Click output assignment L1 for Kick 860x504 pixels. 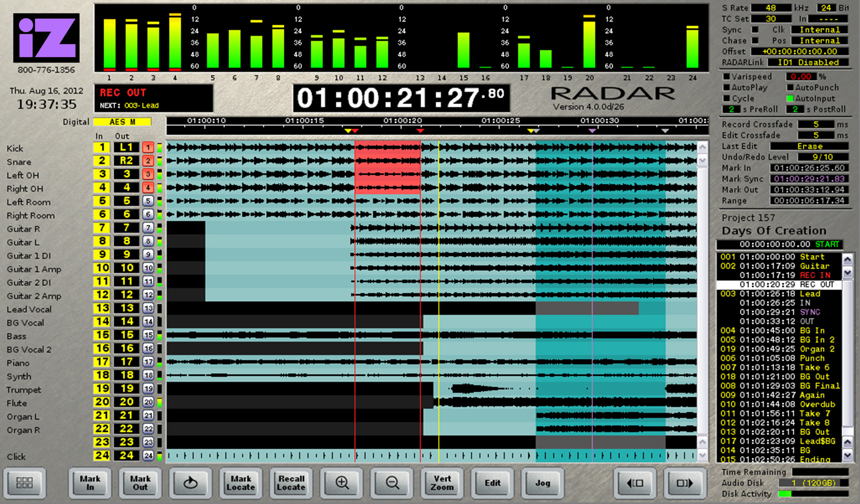pos(127,147)
